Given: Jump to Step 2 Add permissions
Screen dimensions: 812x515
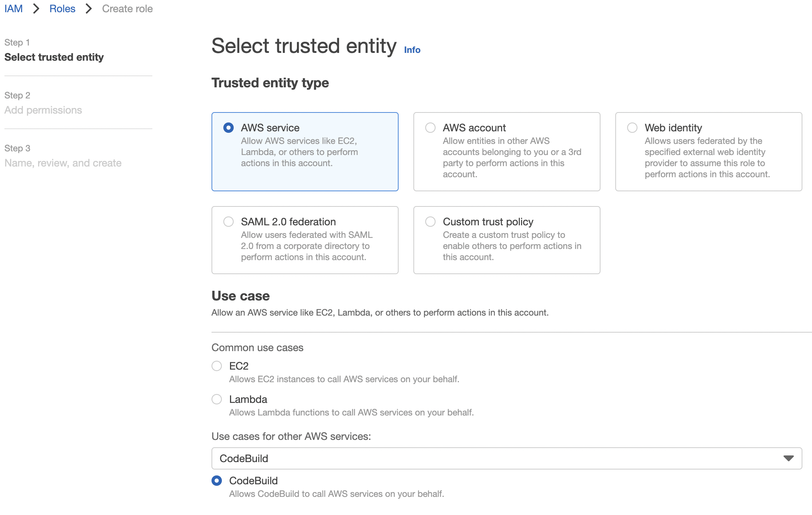Looking at the screenshot, I should point(43,110).
